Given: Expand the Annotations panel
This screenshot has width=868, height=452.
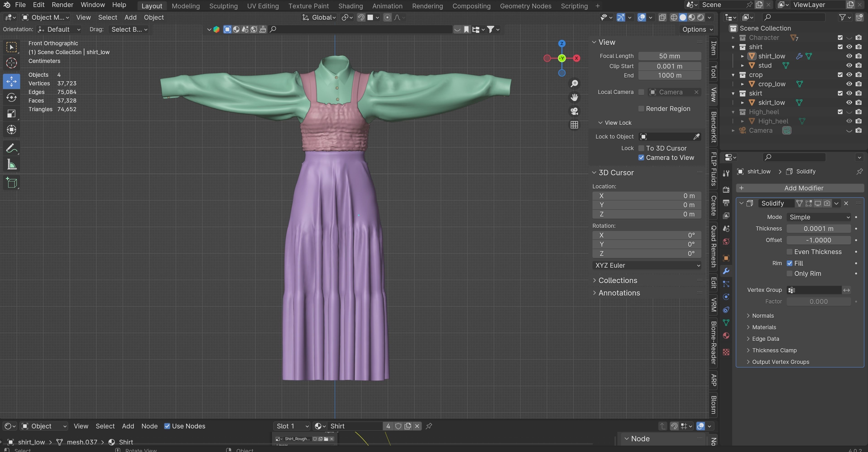Looking at the screenshot, I should point(619,293).
